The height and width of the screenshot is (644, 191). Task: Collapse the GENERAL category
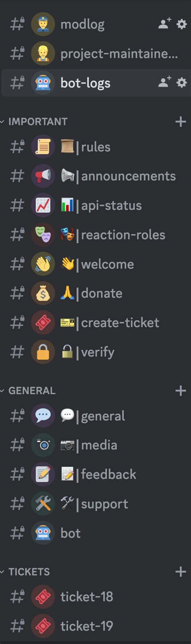[28, 391]
